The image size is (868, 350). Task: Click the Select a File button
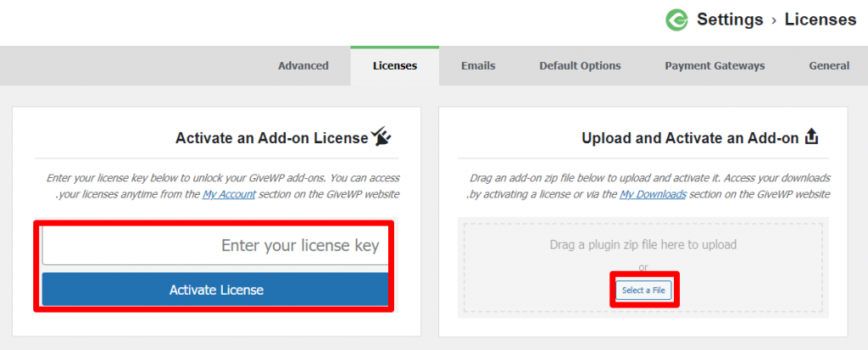pos(644,290)
